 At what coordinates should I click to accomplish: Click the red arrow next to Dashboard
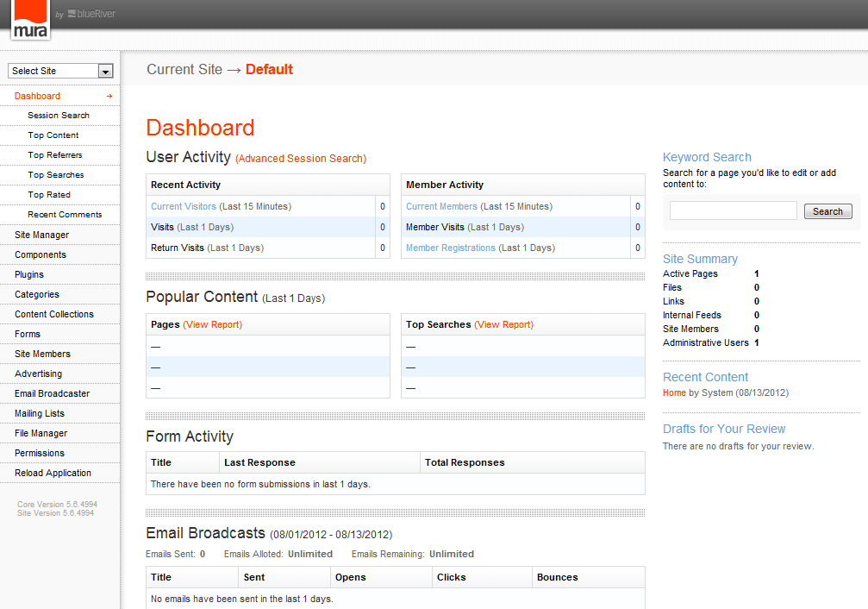tap(109, 96)
